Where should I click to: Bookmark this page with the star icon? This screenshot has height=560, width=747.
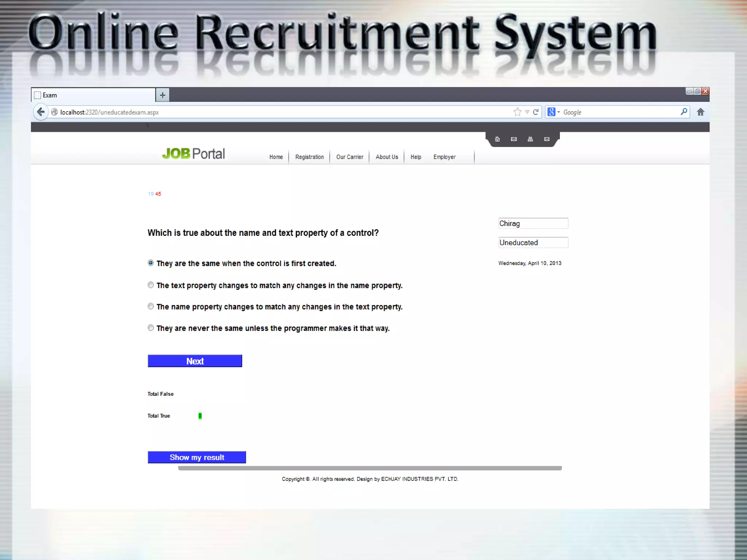pyautogui.click(x=517, y=112)
